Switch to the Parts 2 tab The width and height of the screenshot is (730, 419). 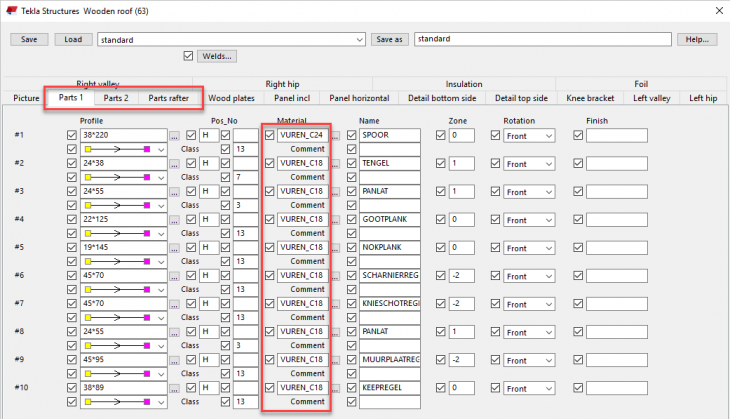click(116, 98)
